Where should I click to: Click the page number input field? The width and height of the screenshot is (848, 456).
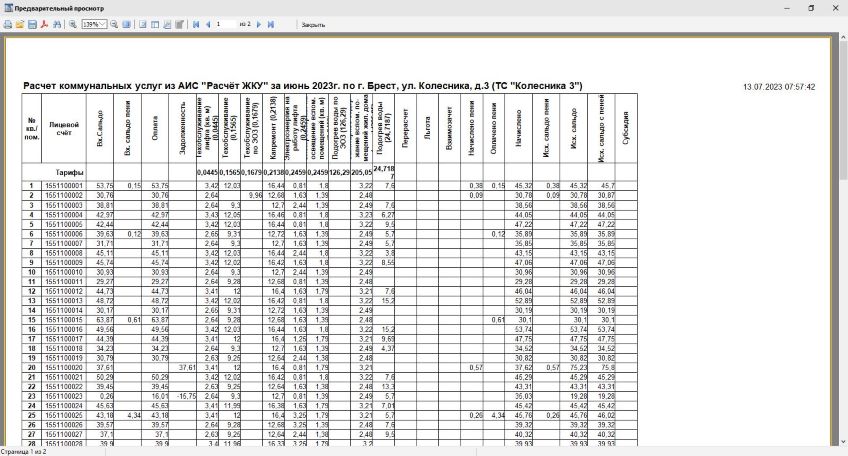tap(226, 23)
